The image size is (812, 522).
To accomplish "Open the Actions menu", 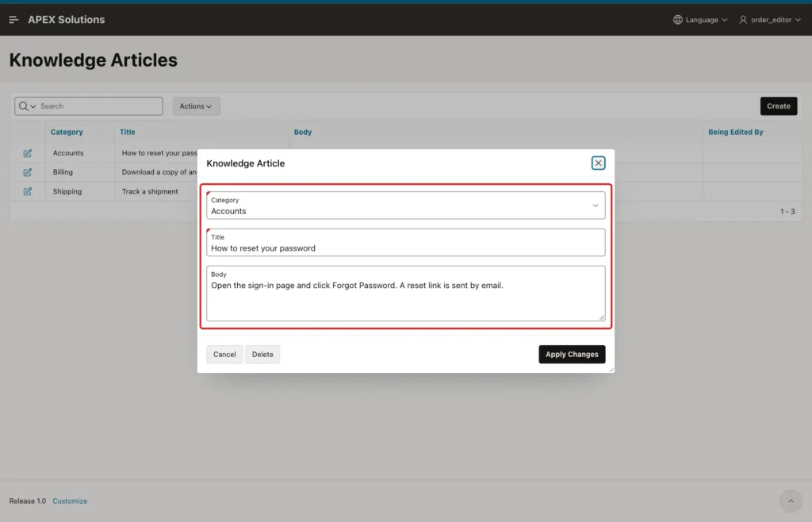I will point(196,106).
